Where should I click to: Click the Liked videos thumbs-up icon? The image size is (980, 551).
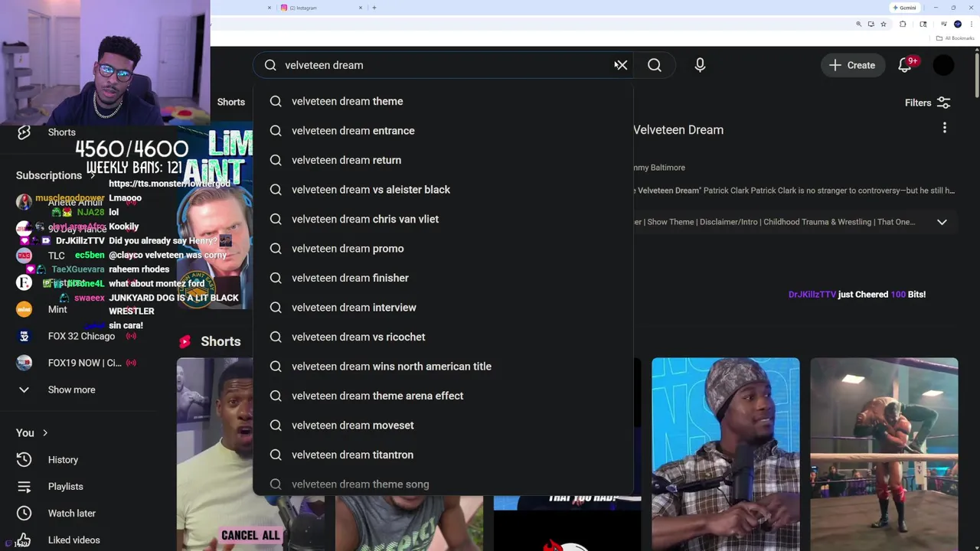pos(24,540)
